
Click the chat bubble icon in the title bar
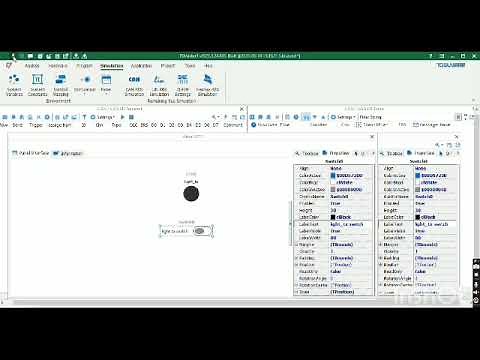[x=30, y=56]
